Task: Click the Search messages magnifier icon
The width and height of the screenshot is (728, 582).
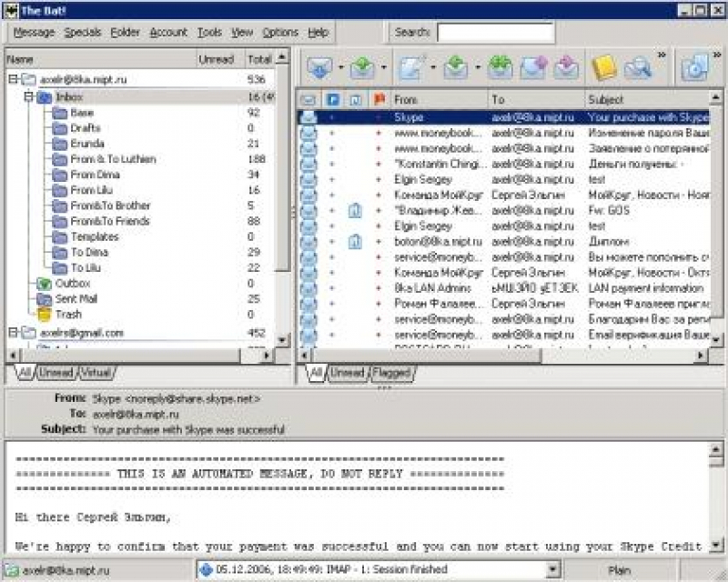Action: [x=638, y=68]
